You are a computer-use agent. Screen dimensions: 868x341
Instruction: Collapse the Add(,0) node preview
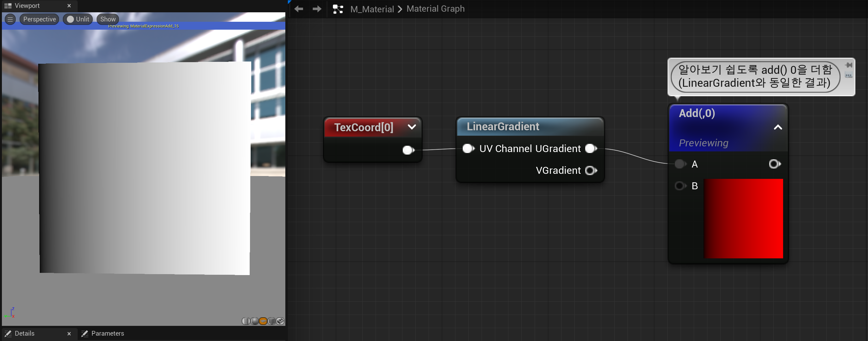(x=778, y=127)
